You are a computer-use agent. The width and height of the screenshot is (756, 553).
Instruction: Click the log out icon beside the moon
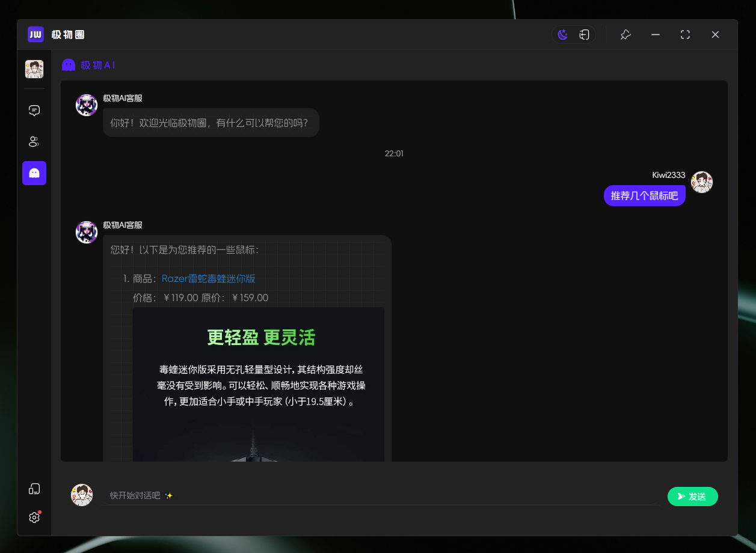pos(584,35)
